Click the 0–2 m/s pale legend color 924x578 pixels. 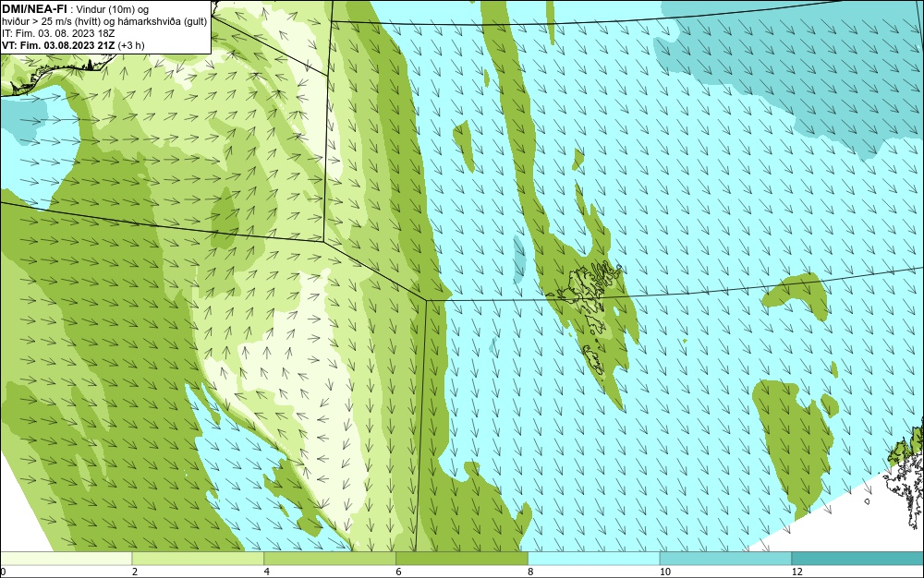pos(66,558)
